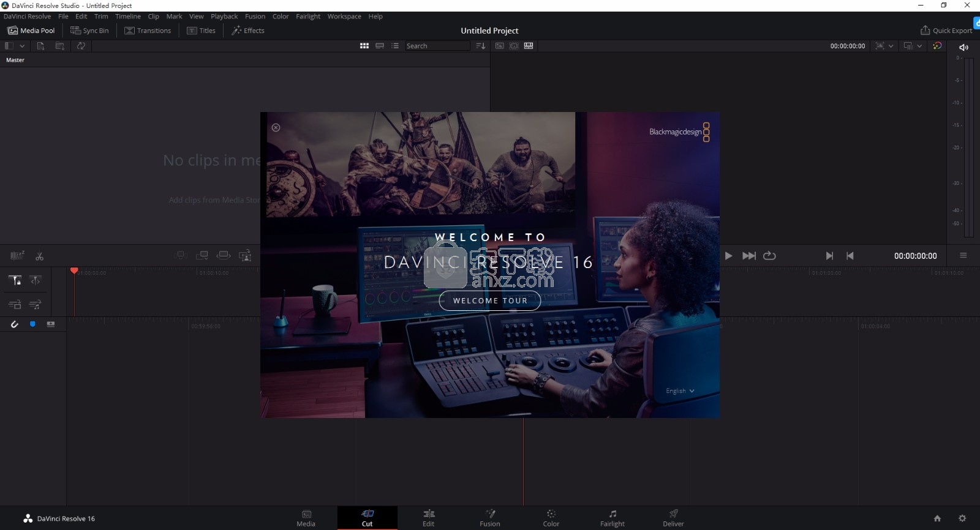This screenshot has height=530, width=980.
Task: Expand the Timeline Resolution dropdown
Action: coord(919,46)
